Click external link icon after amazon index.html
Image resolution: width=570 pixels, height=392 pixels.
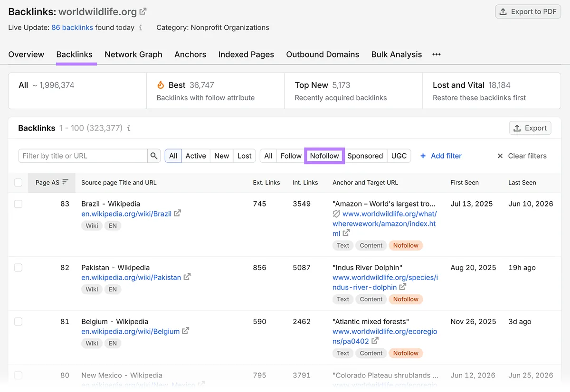[x=346, y=233]
